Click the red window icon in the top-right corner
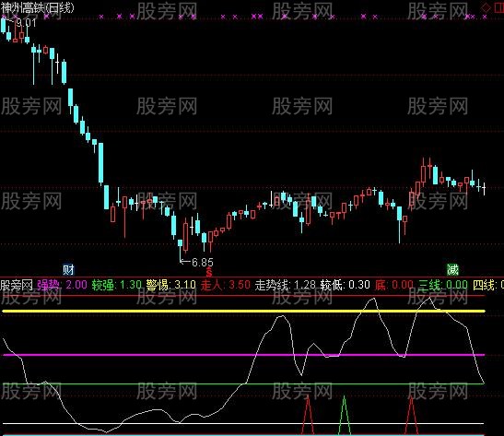This screenshot has height=436, width=504. point(498,7)
